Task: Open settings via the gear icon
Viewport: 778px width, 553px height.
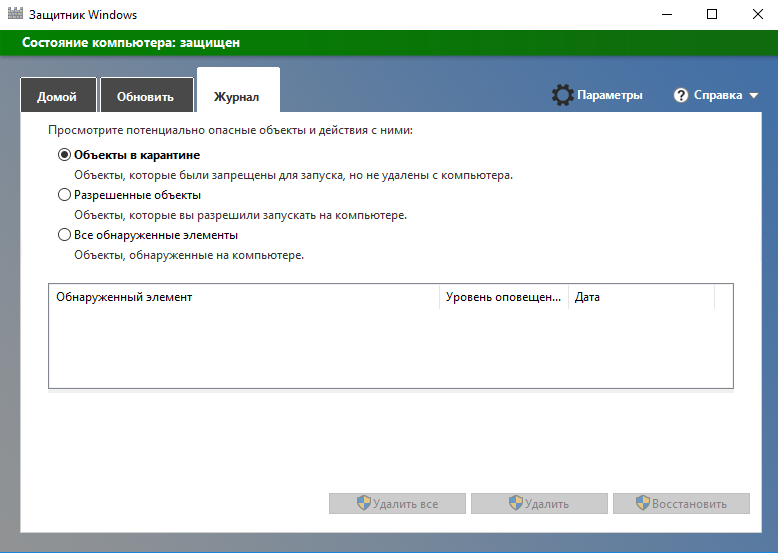Action: click(x=563, y=95)
